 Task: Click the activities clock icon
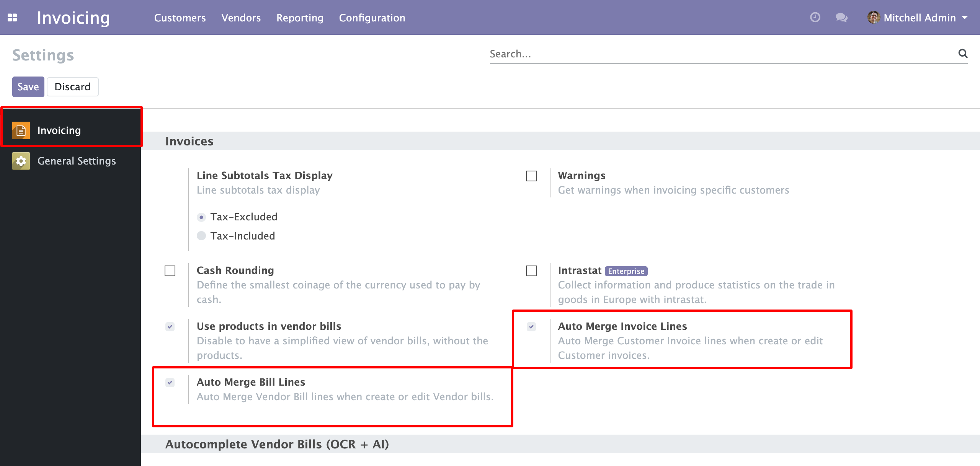815,18
